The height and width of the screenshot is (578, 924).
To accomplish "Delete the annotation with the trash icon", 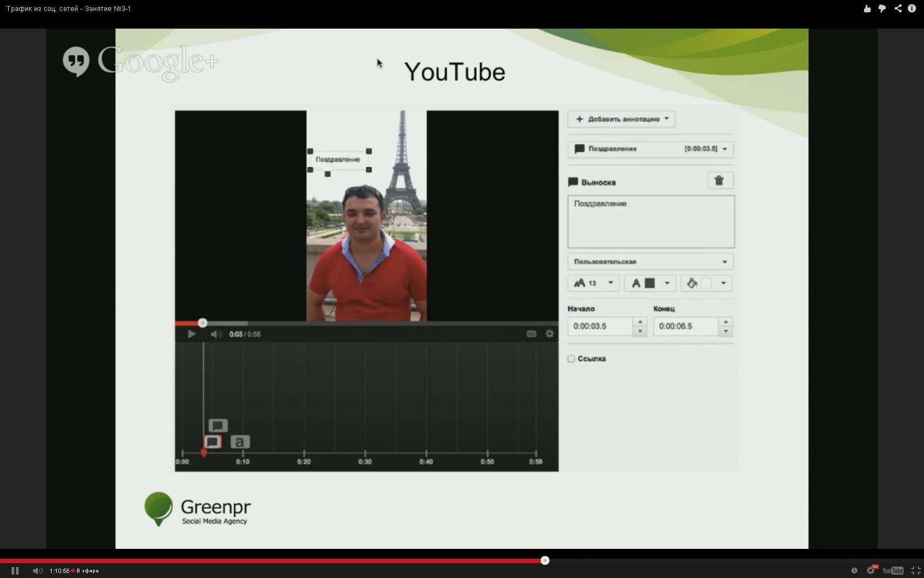I will 719,181.
